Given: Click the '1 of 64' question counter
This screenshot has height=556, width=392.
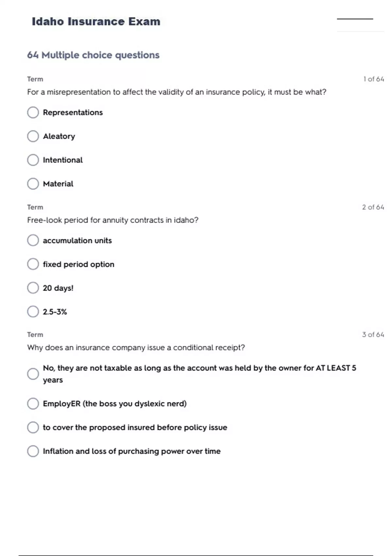Looking at the screenshot, I should click(373, 79).
